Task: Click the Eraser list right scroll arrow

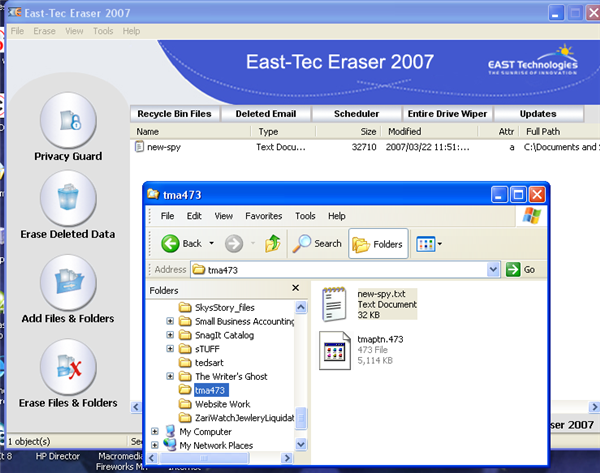Action: pyautogui.click(x=594, y=407)
